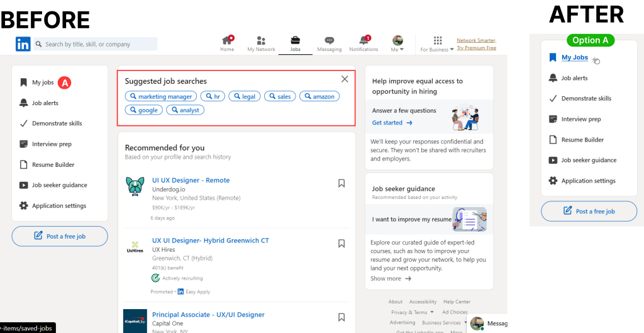
Task: Open the Home nav icon
Action: click(x=227, y=44)
